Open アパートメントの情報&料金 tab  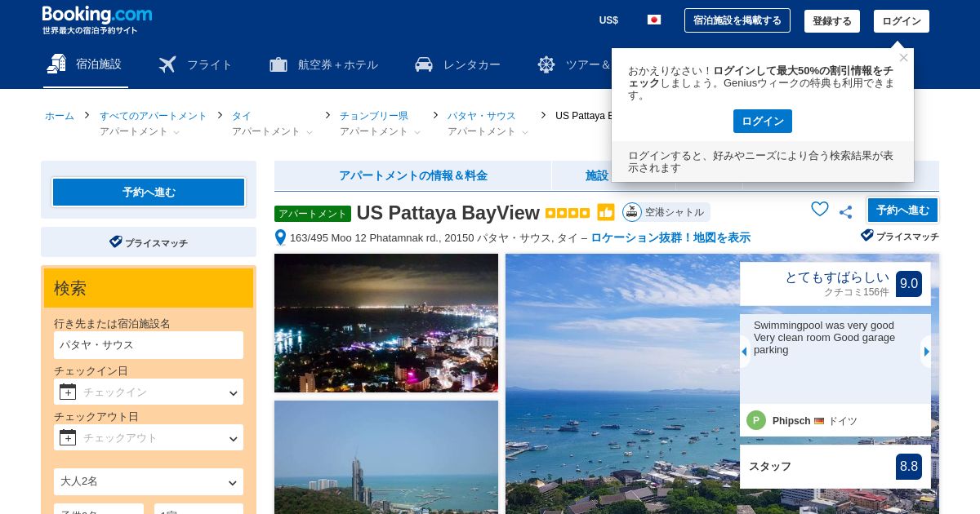(x=413, y=175)
